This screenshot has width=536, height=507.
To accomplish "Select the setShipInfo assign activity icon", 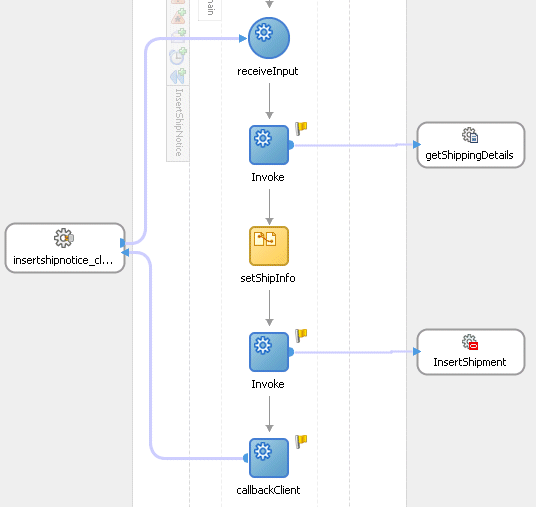I will (x=269, y=246).
